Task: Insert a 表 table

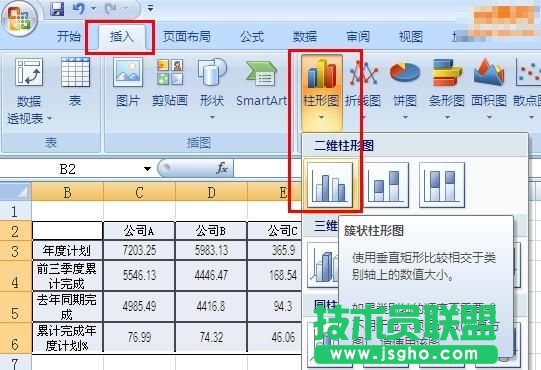Action: [75, 82]
